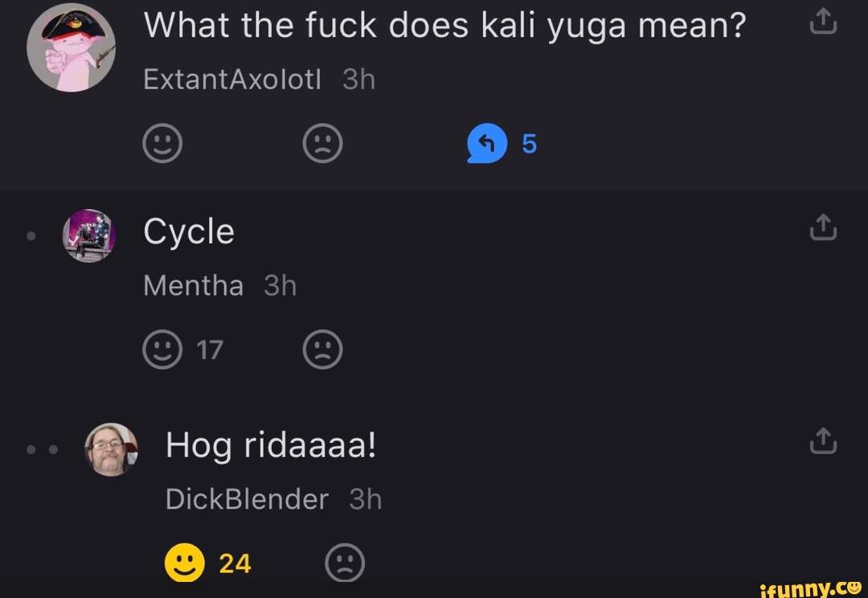868x598 pixels.
Task: Dislike Mentha's Cycle comment with frown
Action: 323,350
